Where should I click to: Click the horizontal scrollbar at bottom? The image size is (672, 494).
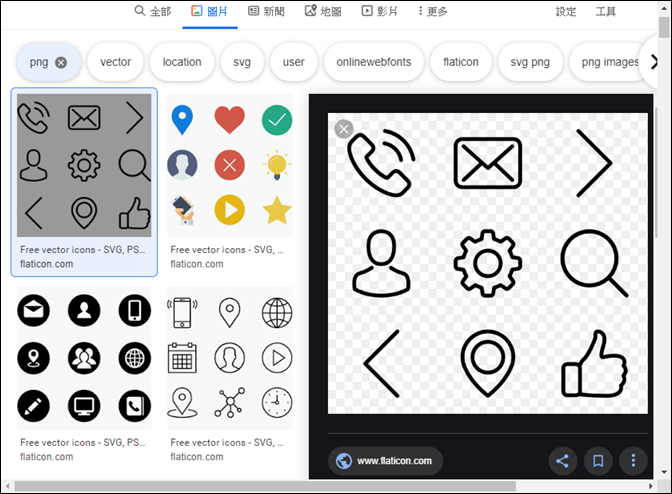264,486
